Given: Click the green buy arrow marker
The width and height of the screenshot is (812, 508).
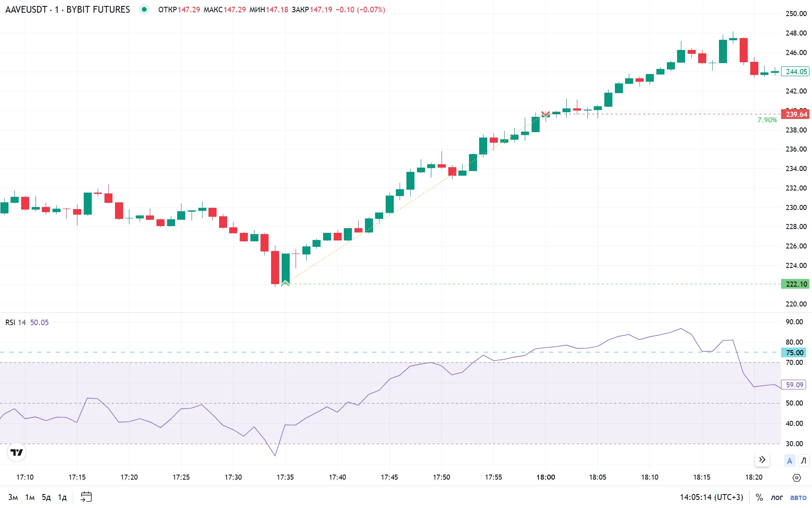Looking at the screenshot, I should 285,283.
